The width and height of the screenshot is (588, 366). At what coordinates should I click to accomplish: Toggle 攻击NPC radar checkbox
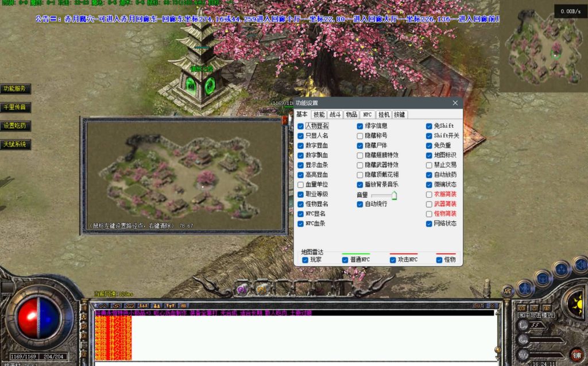(x=393, y=260)
